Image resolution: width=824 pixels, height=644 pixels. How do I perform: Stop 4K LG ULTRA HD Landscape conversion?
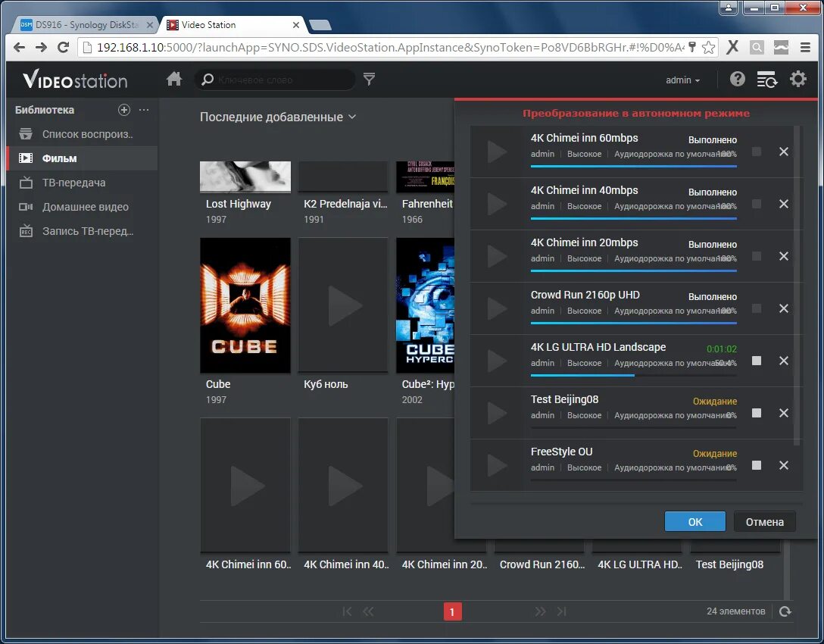point(757,361)
